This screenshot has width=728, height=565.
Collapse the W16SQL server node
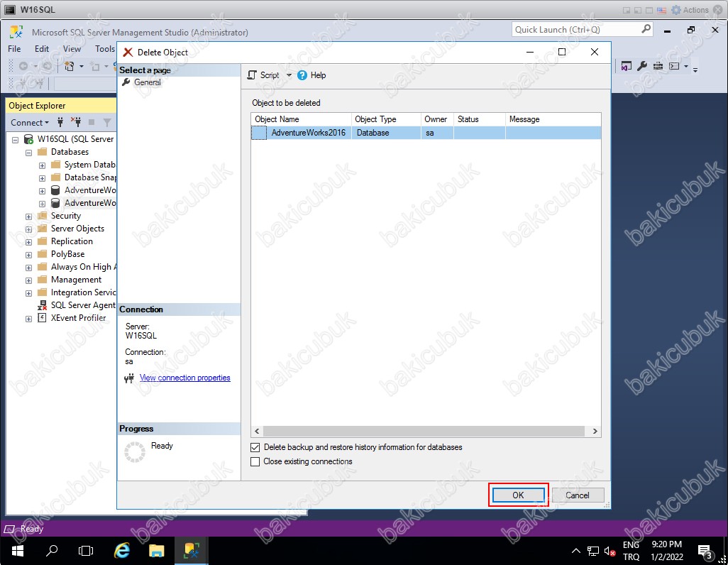pyautogui.click(x=16, y=139)
